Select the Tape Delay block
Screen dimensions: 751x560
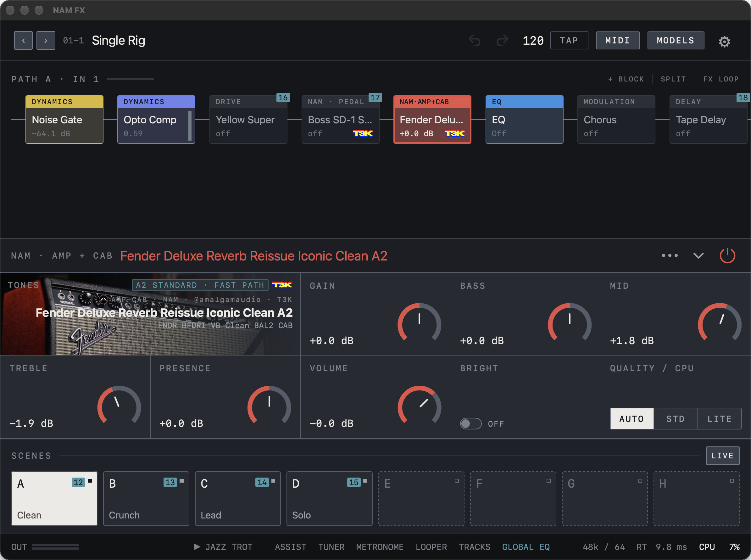coord(708,119)
